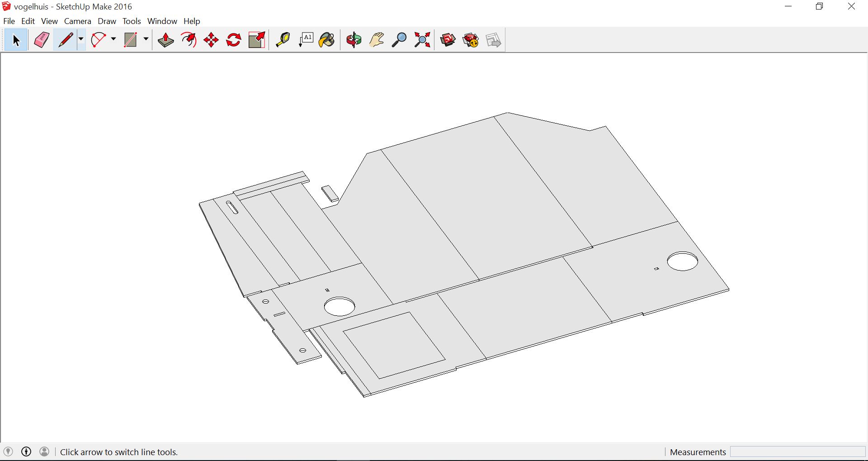
Task: Close the SketchUp window
Action: (x=851, y=6)
